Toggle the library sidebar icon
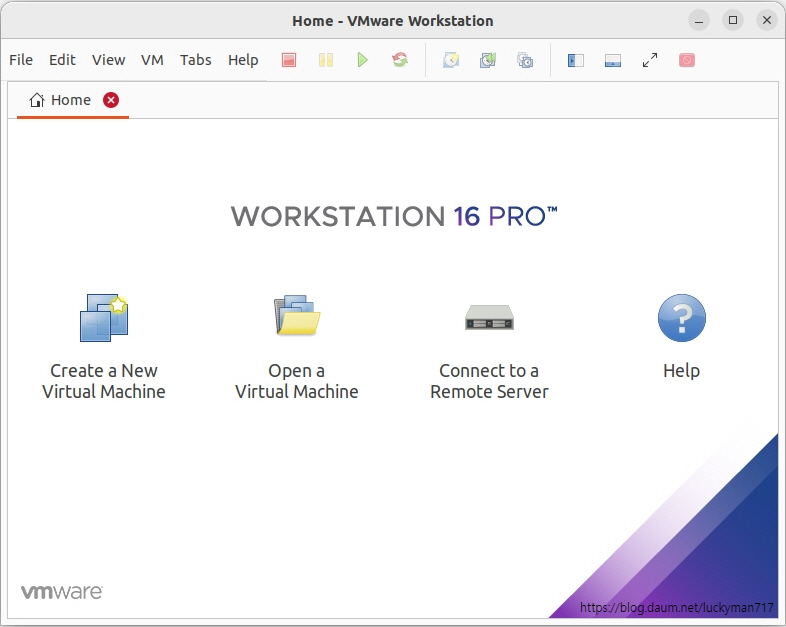 (x=575, y=61)
